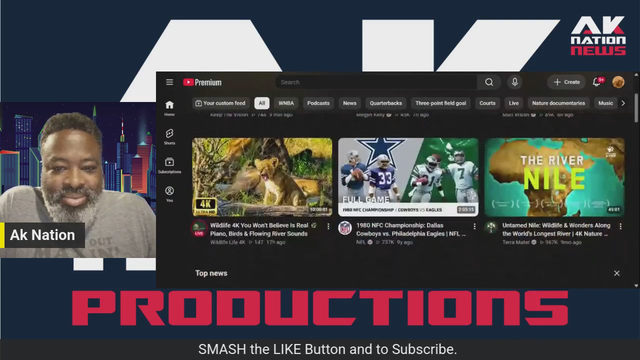This screenshot has width=640, height=360.
Task: Open the Wildlife 4K video title link
Action: tap(263, 229)
